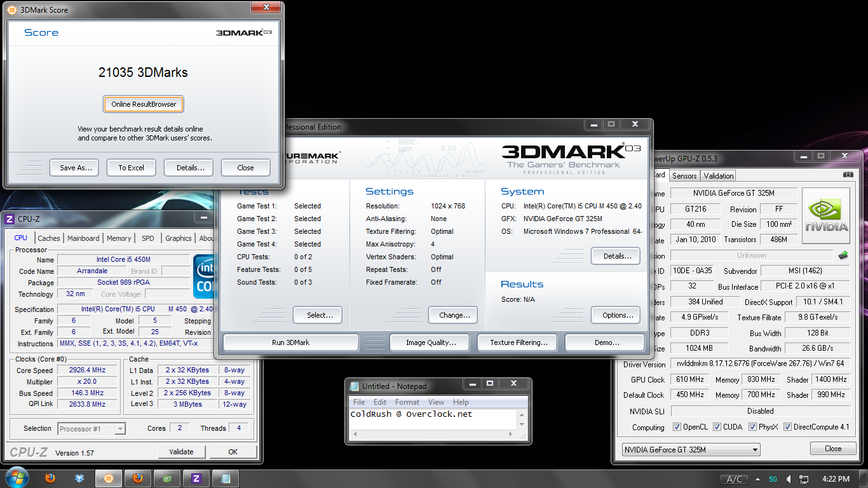Switch to running Firefox window in taskbar
This screenshot has width=868, height=488.
tap(138, 478)
